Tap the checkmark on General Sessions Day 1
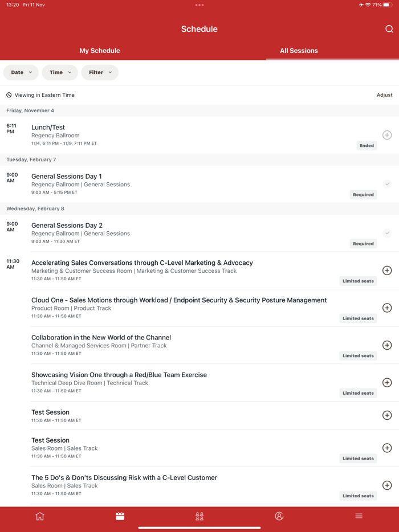The image size is (399, 532). [x=387, y=184]
